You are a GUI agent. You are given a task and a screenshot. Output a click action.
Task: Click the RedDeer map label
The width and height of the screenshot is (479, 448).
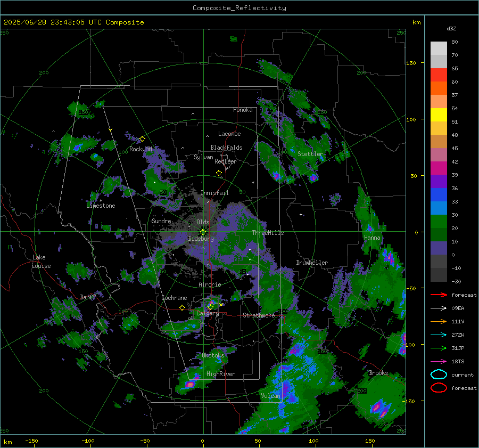[x=226, y=161]
